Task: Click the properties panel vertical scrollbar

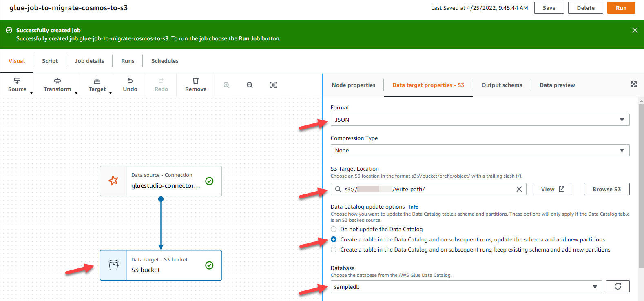Action: click(x=641, y=186)
